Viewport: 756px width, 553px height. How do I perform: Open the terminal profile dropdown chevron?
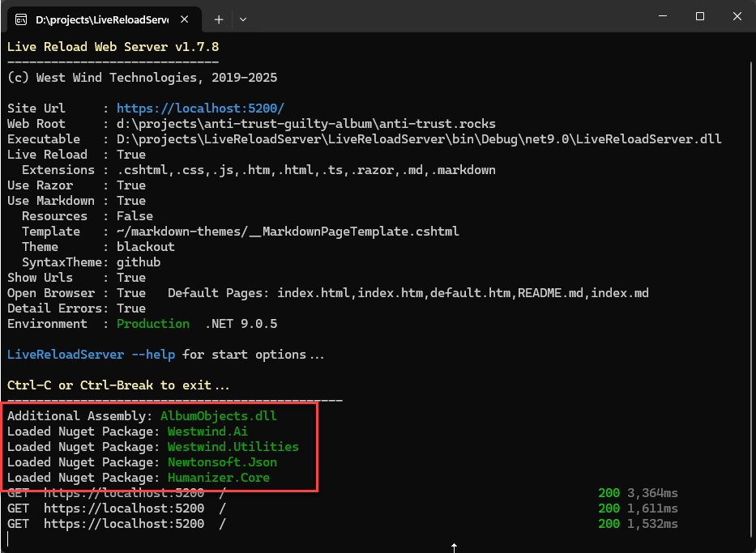(x=243, y=19)
